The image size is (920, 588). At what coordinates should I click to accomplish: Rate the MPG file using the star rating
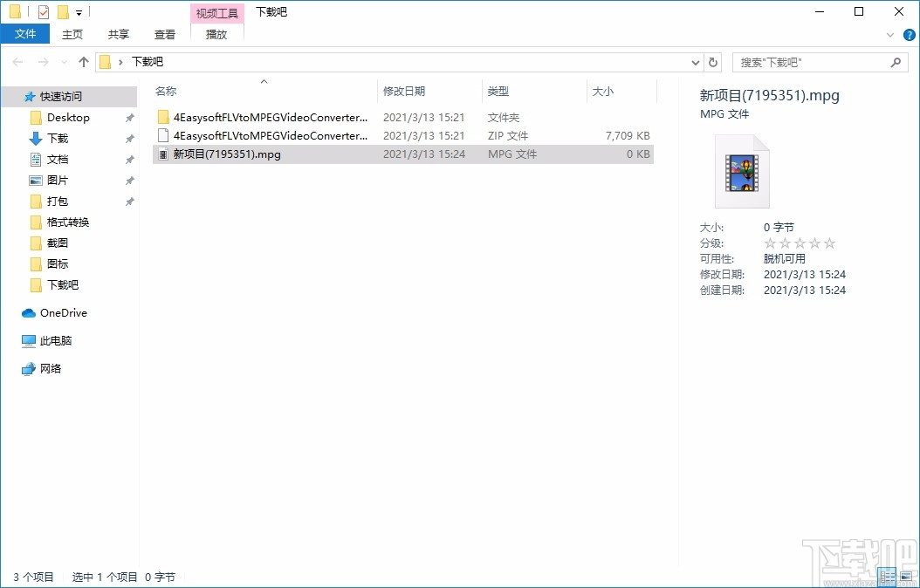(x=799, y=242)
